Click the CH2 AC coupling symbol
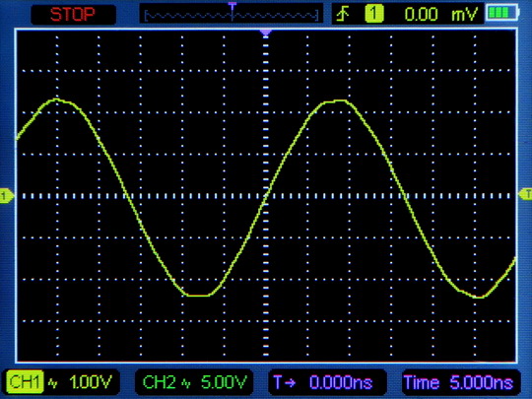Viewport: 532px width, 399px height. pos(185,383)
